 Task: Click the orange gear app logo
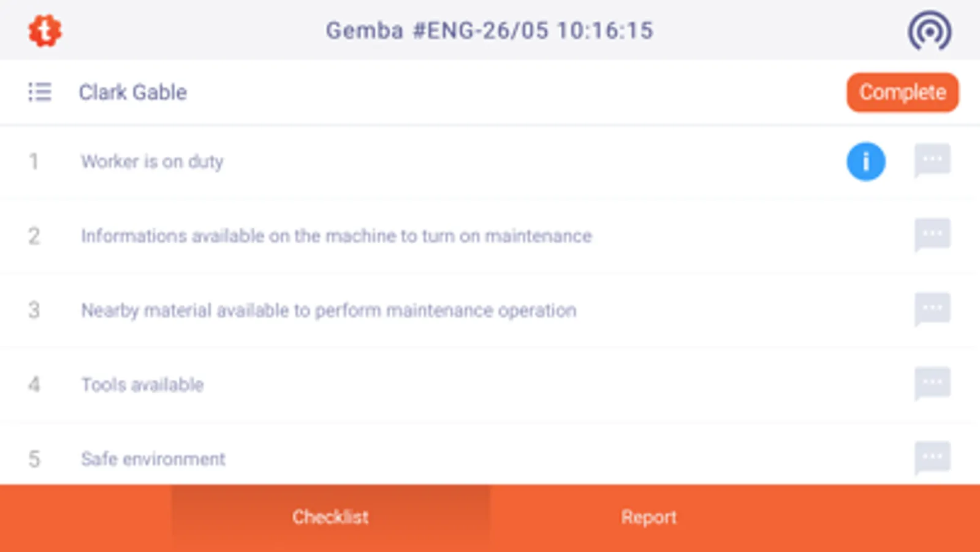click(x=45, y=31)
